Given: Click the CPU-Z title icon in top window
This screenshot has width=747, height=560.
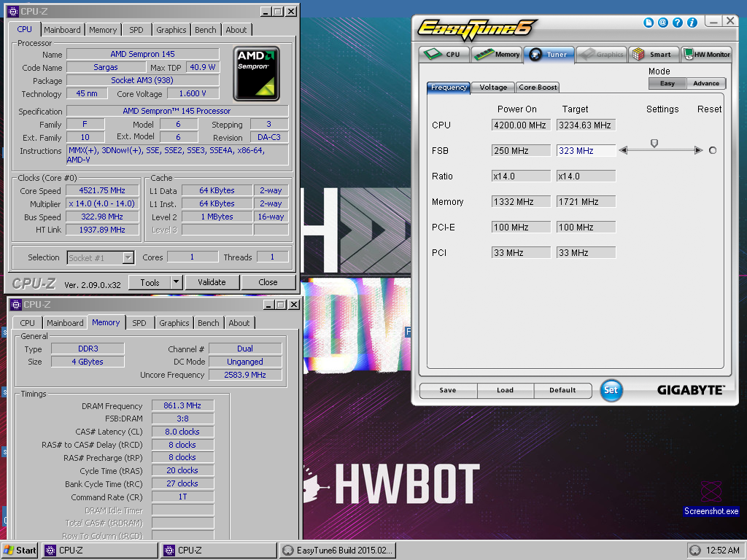Looking at the screenshot, I should click(x=13, y=11).
